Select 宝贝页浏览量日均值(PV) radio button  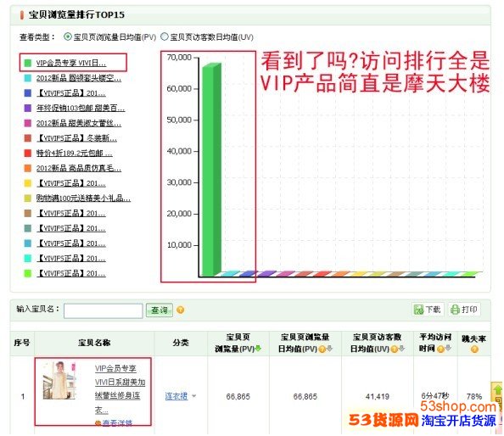68,36
